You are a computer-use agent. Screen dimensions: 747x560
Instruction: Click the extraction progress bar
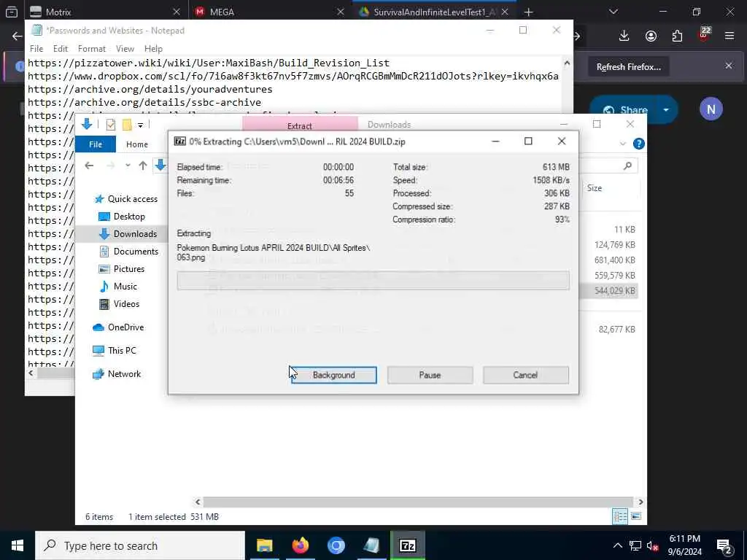(x=373, y=281)
